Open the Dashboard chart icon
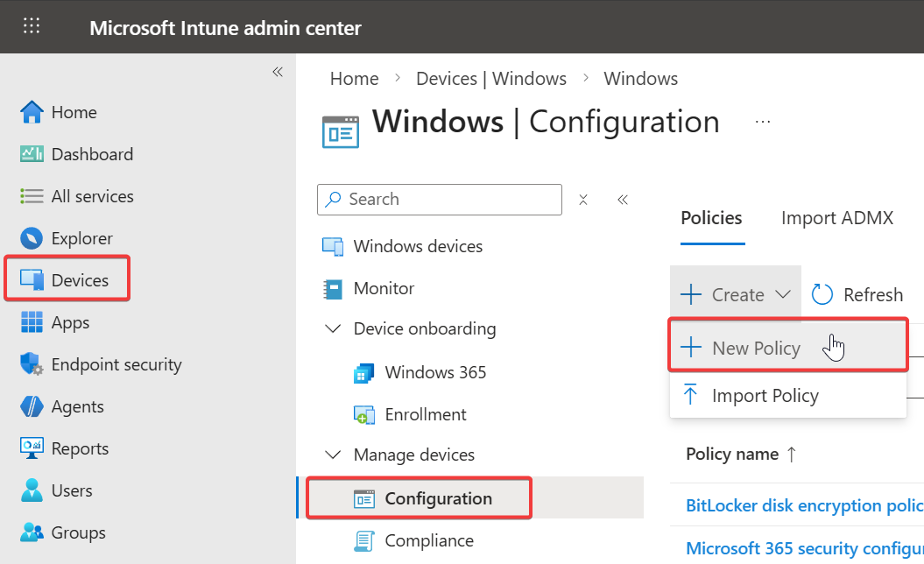Viewport: 924px width, 564px height. tap(32, 154)
